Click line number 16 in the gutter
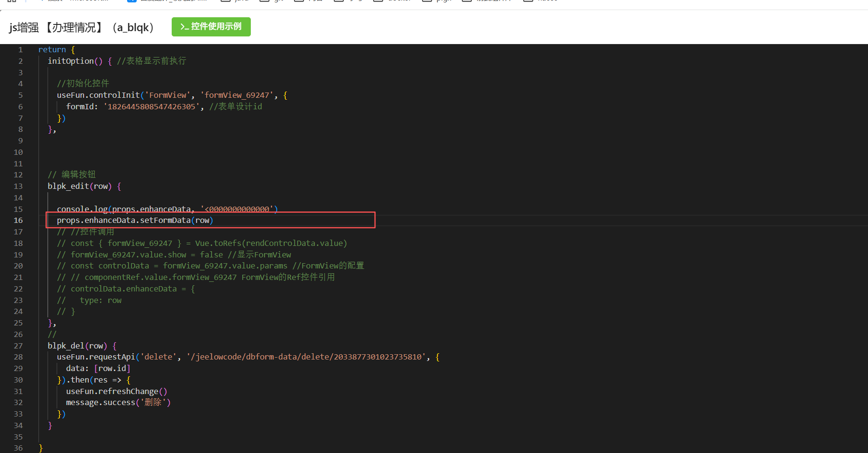 point(18,221)
